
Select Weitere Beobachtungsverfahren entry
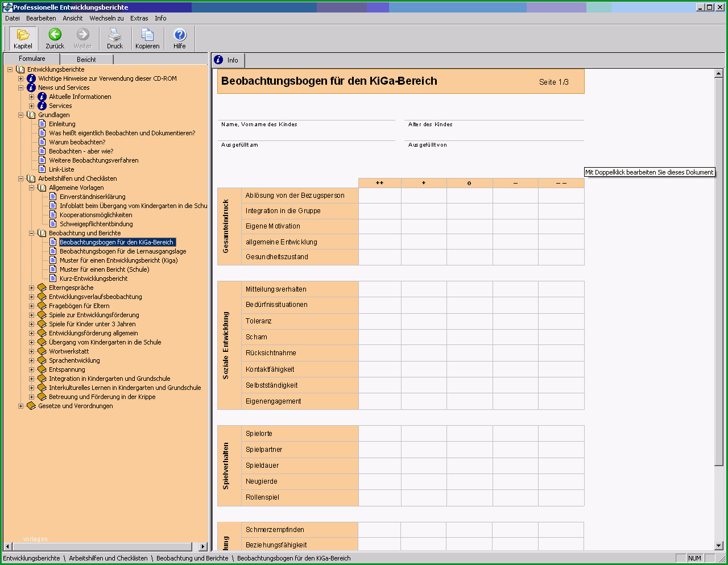coord(94,160)
